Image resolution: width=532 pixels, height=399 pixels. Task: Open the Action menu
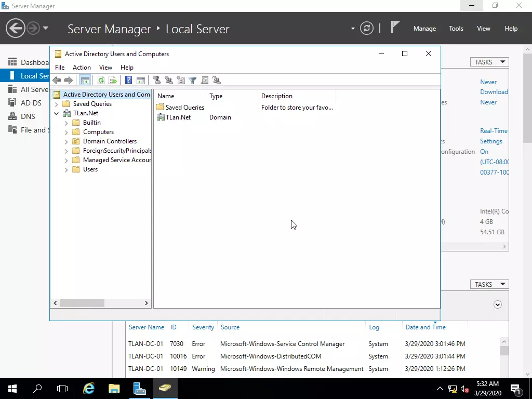[x=82, y=68]
